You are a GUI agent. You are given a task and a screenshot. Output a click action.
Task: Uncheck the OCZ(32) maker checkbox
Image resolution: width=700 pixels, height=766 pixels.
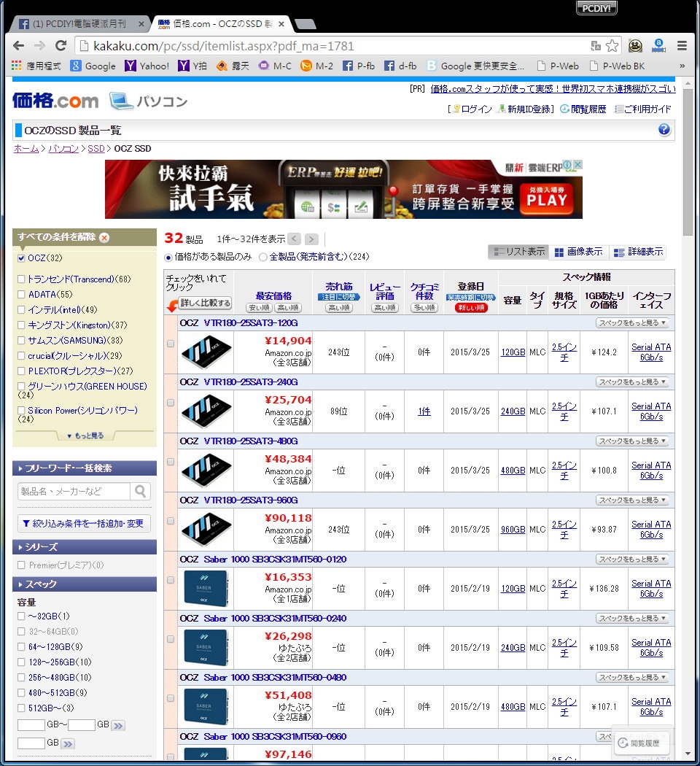point(21,258)
